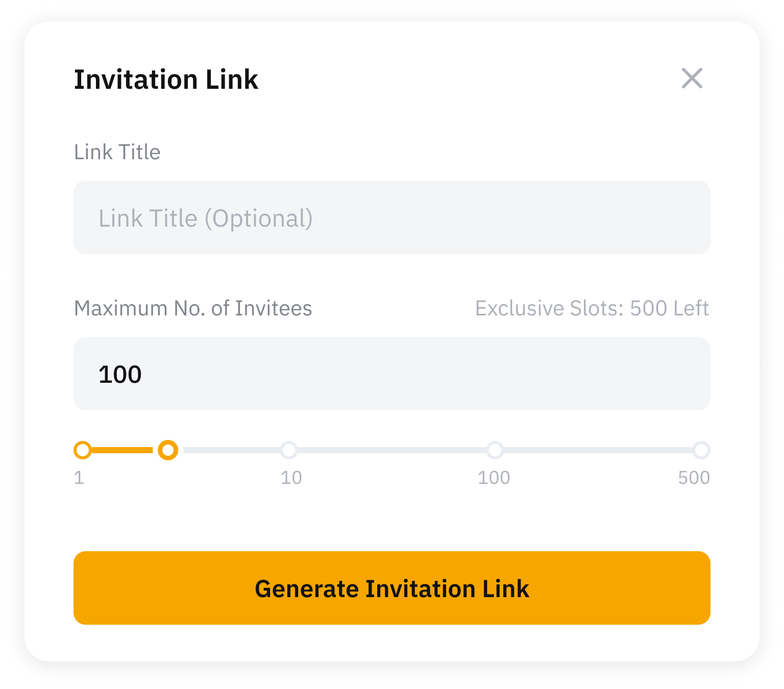Click slider track between 100 and 500 stops
The image size is (784, 689).
pos(598,450)
